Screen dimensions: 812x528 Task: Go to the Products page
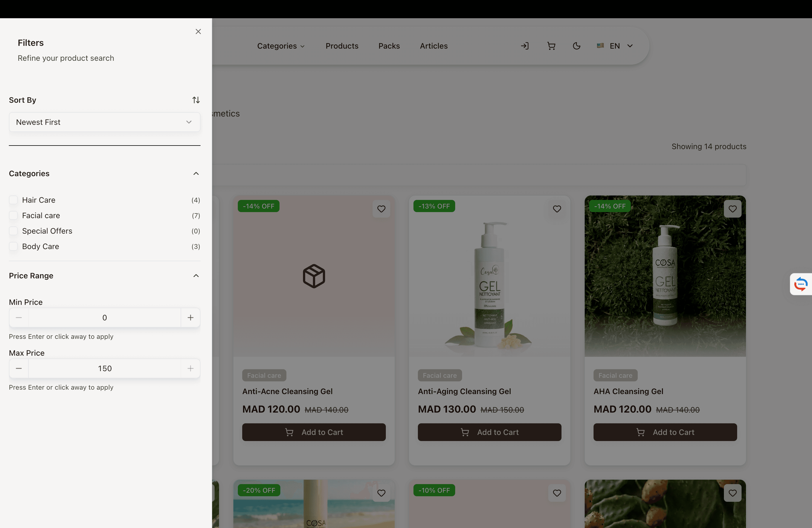342,46
